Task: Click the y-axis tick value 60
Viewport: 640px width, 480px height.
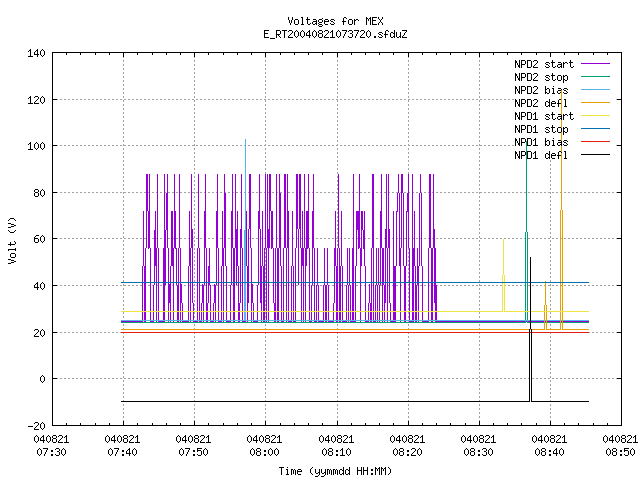Action: [39, 239]
